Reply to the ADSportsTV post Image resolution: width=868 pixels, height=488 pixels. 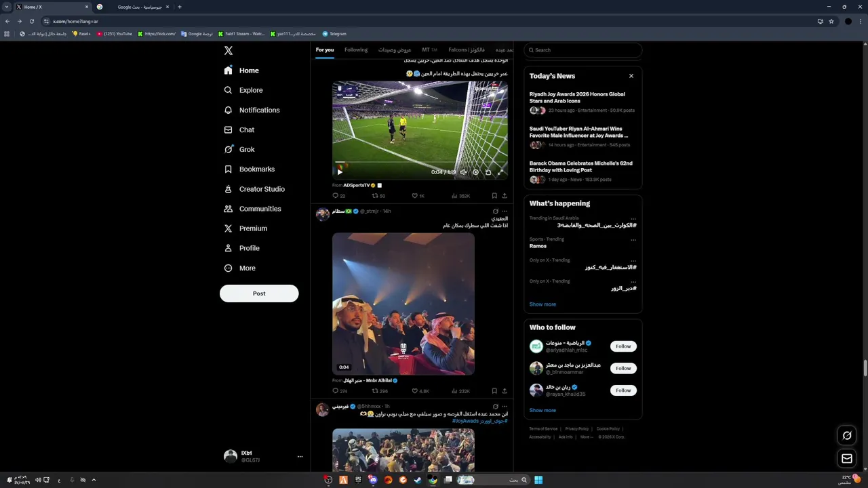pyautogui.click(x=338, y=196)
